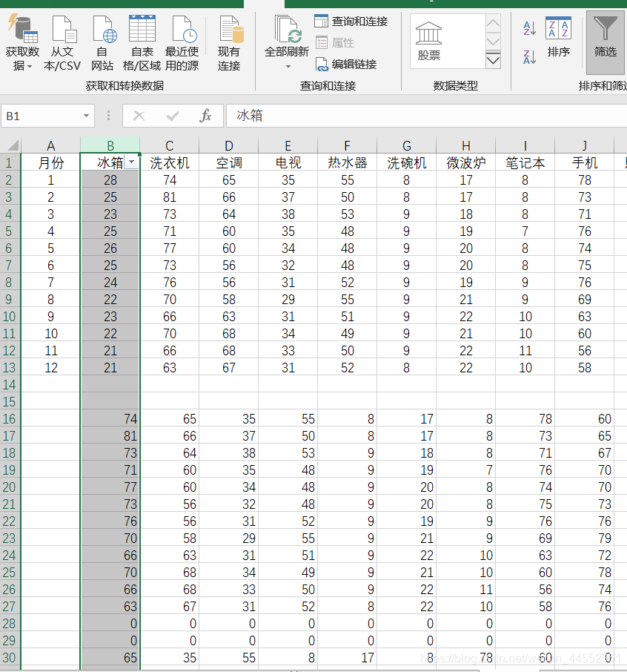Click empty cell B14

pyautogui.click(x=110, y=384)
